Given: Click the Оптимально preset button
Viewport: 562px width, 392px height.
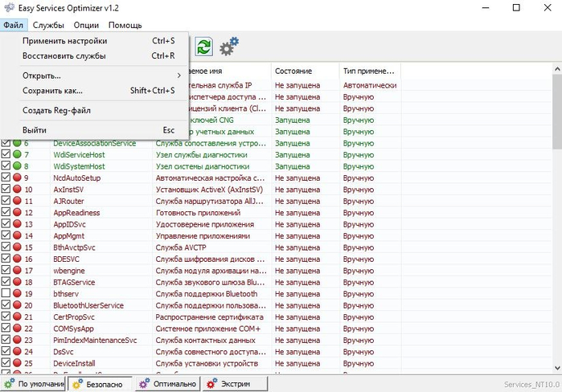Looking at the screenshot, I should pos(167,384).
